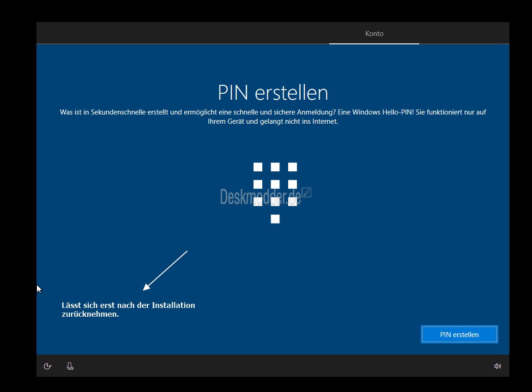Click the 'PIN erstellen' page heading
This screenshot has width=532, height=392.
click(x=272, y=93)
